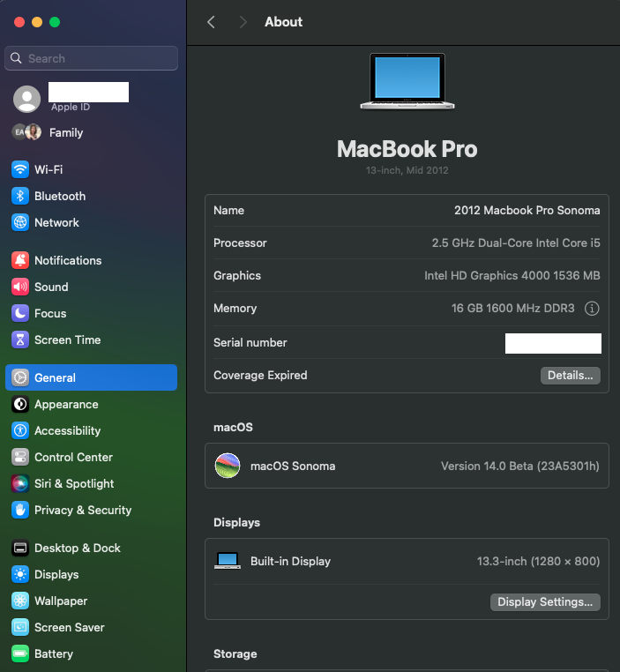Click the 'Serial number' label
Screen dimensions: 620x672
(250, 342)
